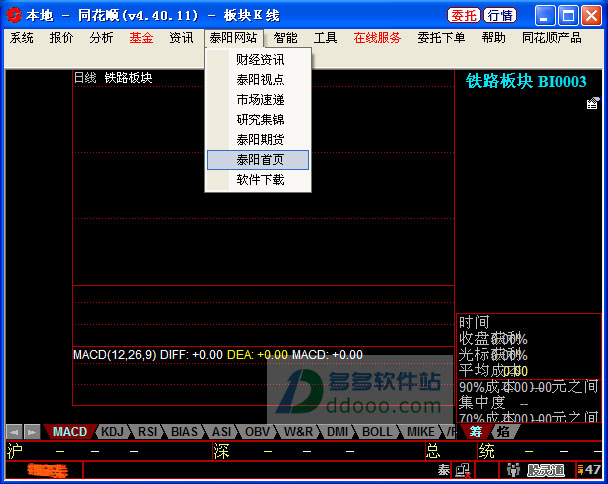Click the 委托 button in title bar
Image resolution: width=608 pixels, height=484 pixels.
click(463, 16)
